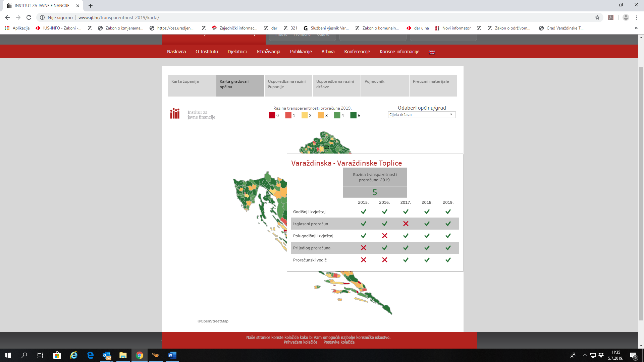This screenshot has width=644, height=362.
Task: Open the PDF extension icon in the toolbar
Action: click(x=611, y=17)
